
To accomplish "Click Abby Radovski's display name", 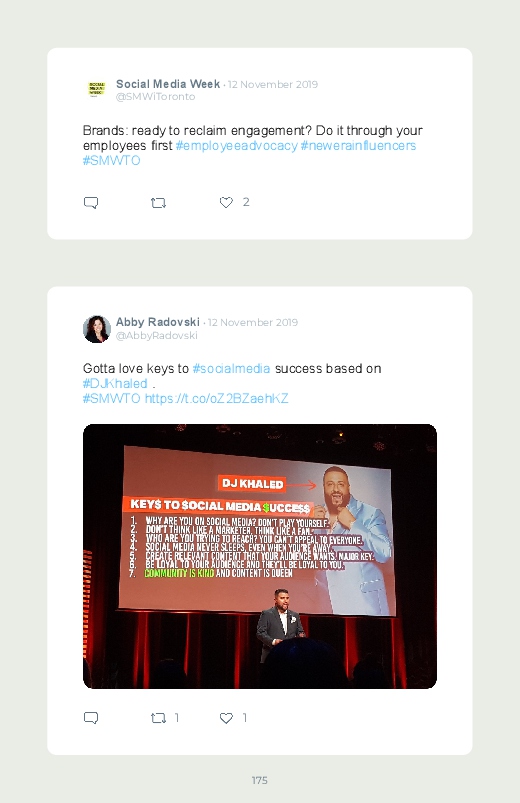I will coord(158,322).
